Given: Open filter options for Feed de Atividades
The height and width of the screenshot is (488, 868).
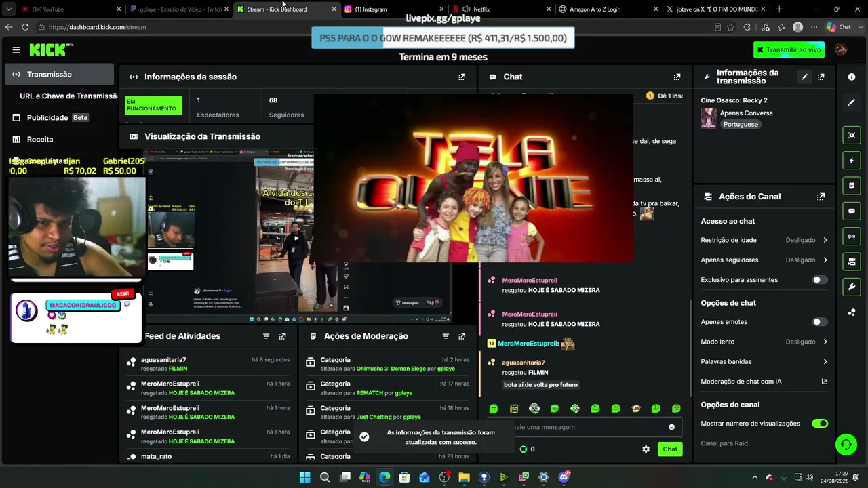Looking at the screenshot, I should point(267,336).
